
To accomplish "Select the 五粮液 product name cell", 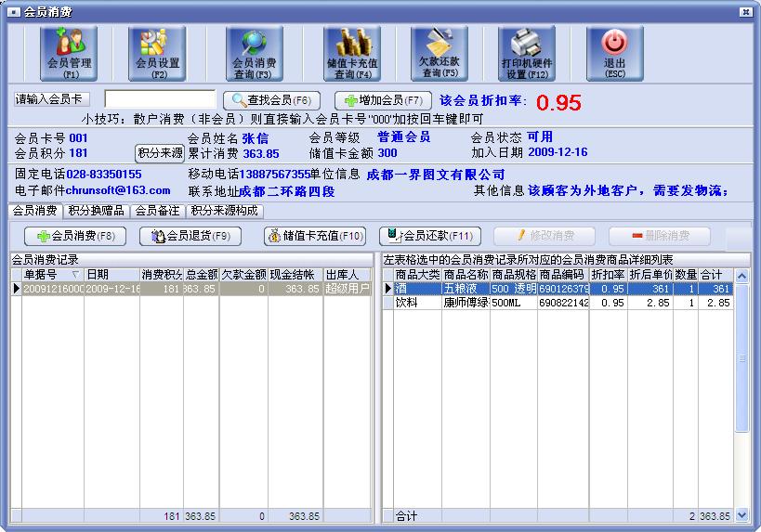I will (466, 289).
